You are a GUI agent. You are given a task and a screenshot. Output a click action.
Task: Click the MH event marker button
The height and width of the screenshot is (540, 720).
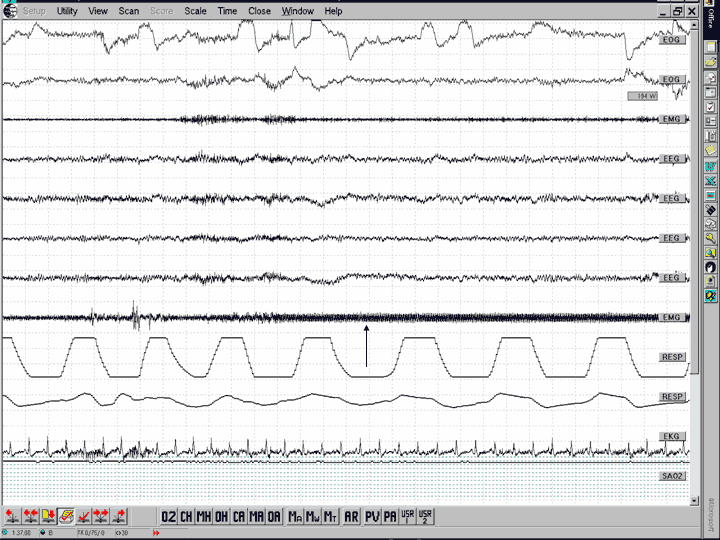(204, 516)
